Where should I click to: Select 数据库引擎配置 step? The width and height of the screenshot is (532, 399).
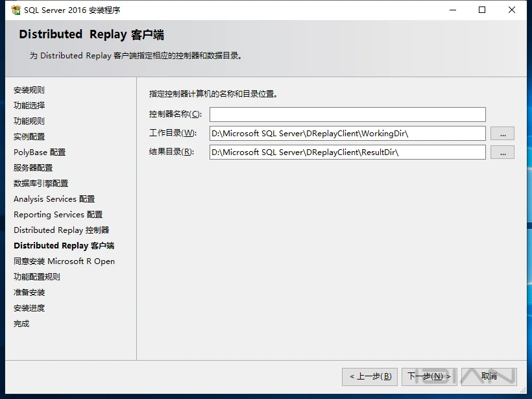point(41,184)
